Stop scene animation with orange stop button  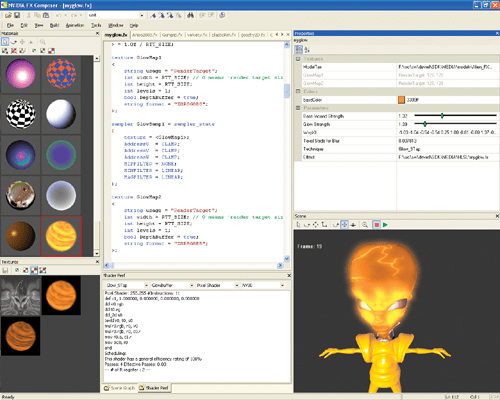[376, 225]
